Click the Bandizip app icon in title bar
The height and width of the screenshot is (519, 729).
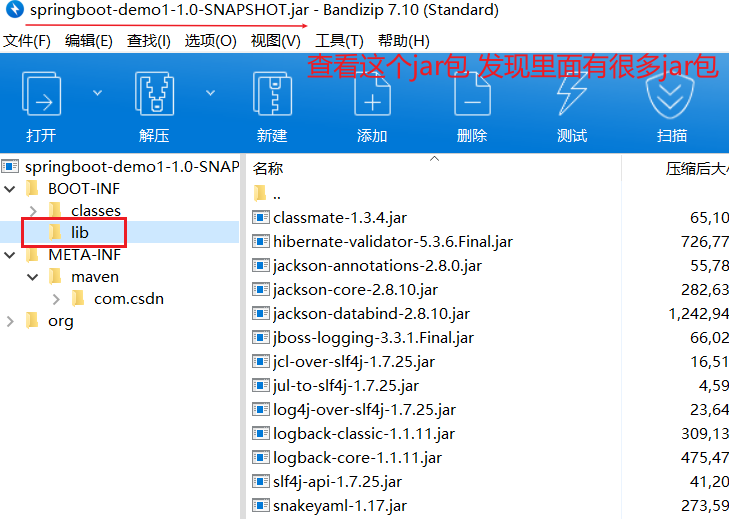click(x=14, y=9)
